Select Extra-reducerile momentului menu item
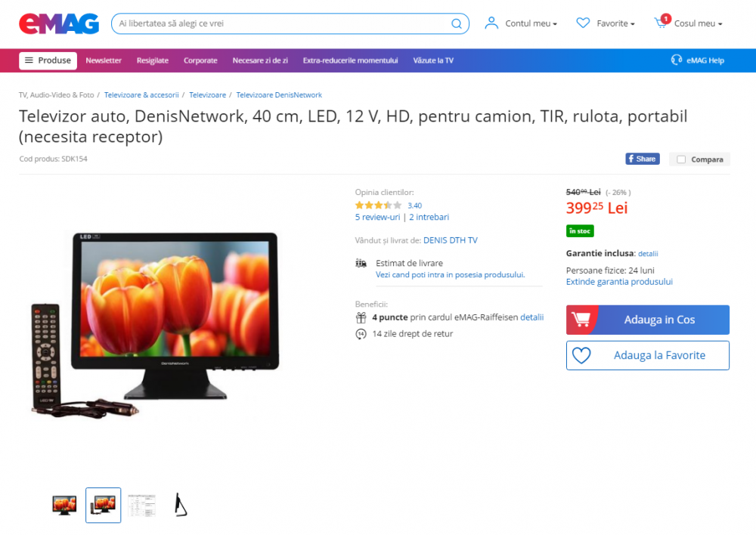Viewport: 756px width, 535px height. (350, 60)
